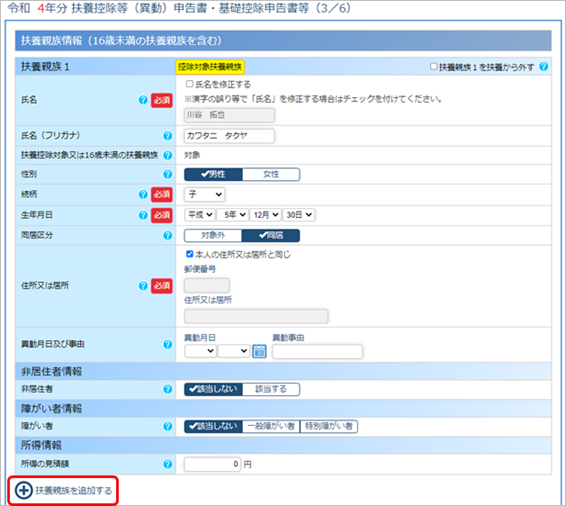Click help icon for 障がい者 row

167,426
